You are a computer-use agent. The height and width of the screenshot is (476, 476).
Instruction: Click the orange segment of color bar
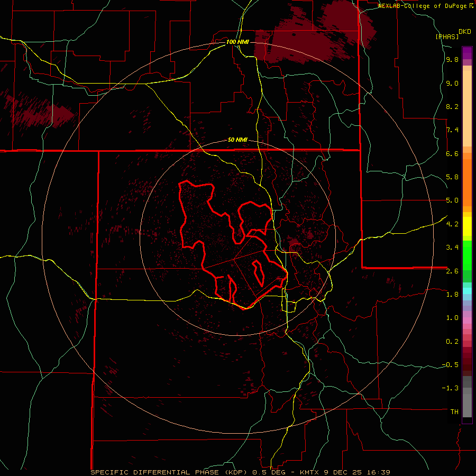click(467, 183)
